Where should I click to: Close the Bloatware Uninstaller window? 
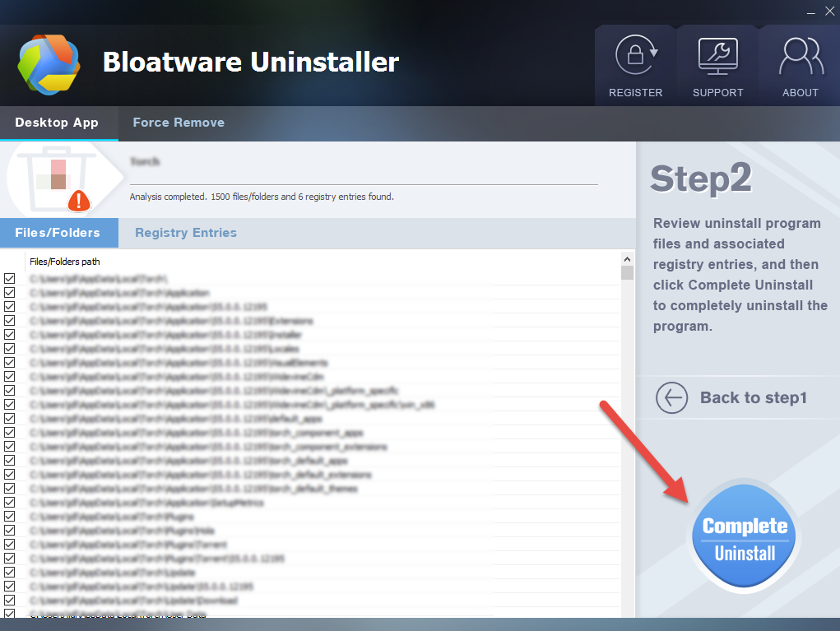(x=830, y=12)
